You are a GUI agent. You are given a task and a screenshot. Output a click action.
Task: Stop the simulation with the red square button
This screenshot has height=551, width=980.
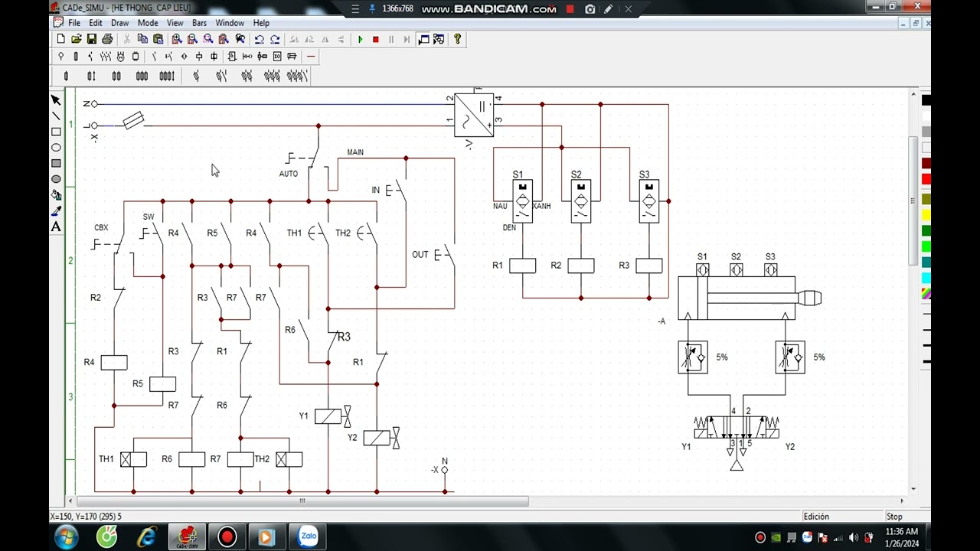(375, 39)
